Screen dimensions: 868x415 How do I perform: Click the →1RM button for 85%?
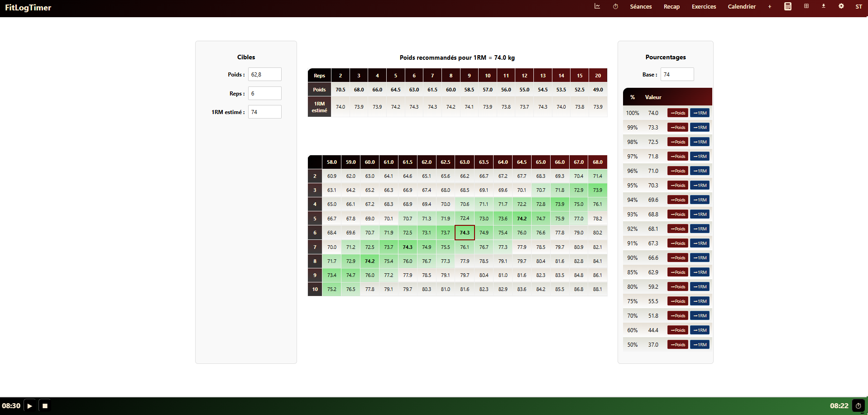coord(700,272)
